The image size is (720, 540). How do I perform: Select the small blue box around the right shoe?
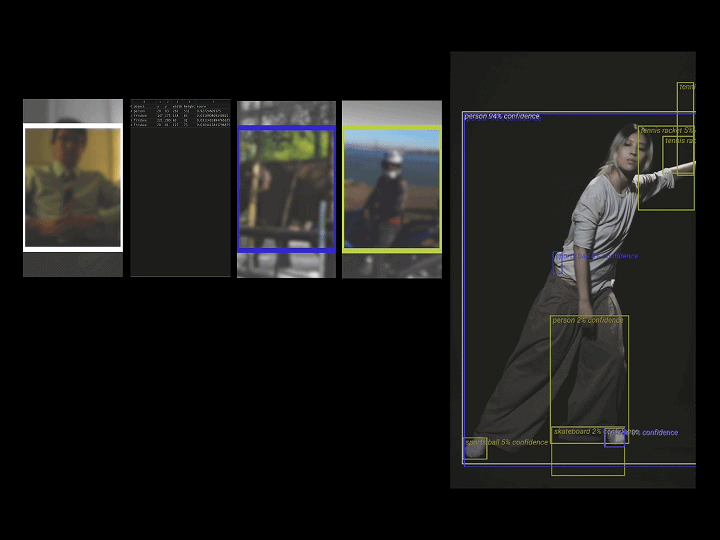(614, 438)
